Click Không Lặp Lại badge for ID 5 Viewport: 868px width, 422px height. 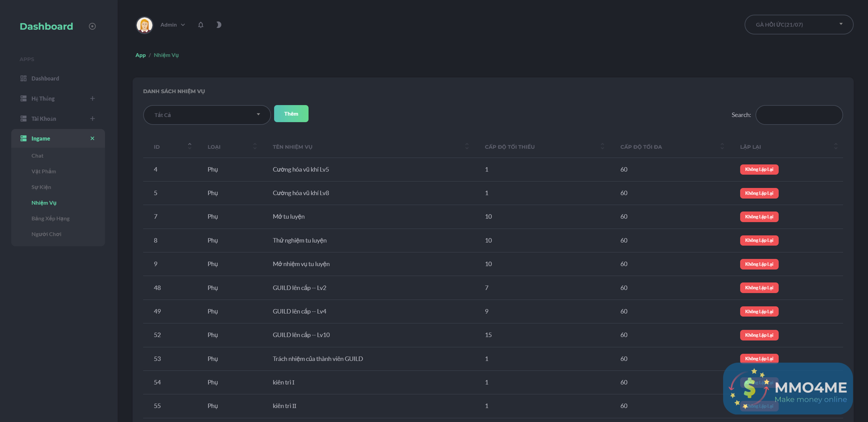tap(759, 193)
